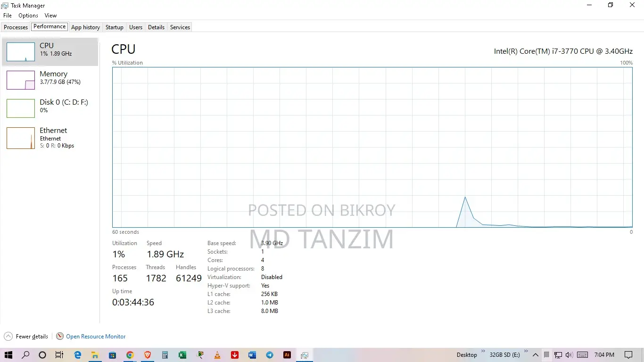Screen dimensions: 644x362
Task: Click the up time value 0:03:44:36
Action: 133,302
